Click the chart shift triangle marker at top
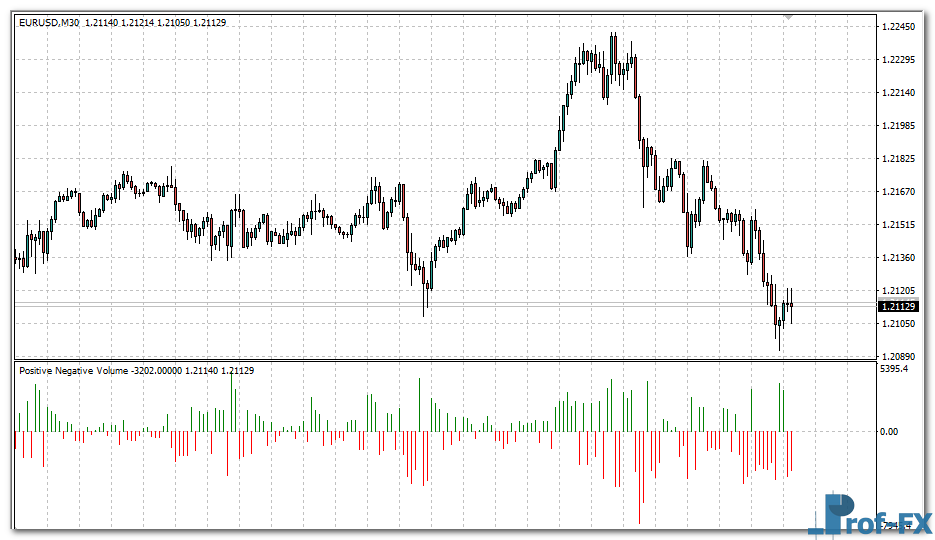The height and width of the screenshot is (540, 935). point(788,17)
